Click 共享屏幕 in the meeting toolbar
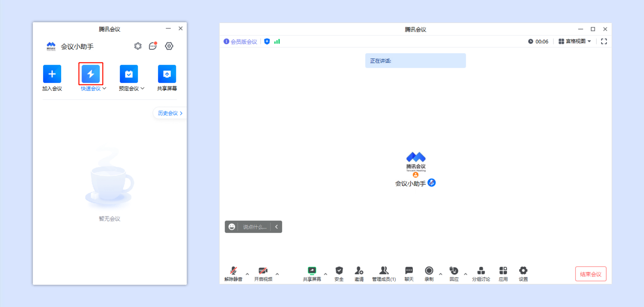This screenshot has height=307, width=644. click(312, 274)
